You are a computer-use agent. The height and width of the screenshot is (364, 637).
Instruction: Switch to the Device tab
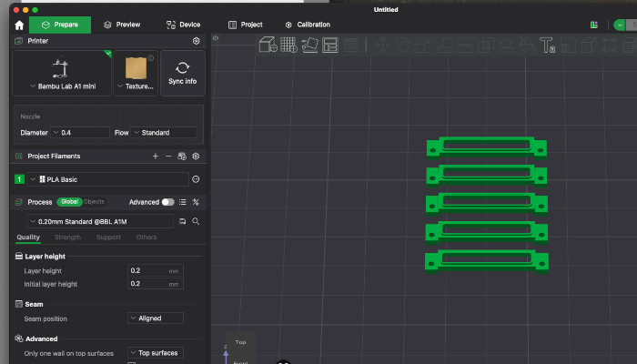(183, 25)
